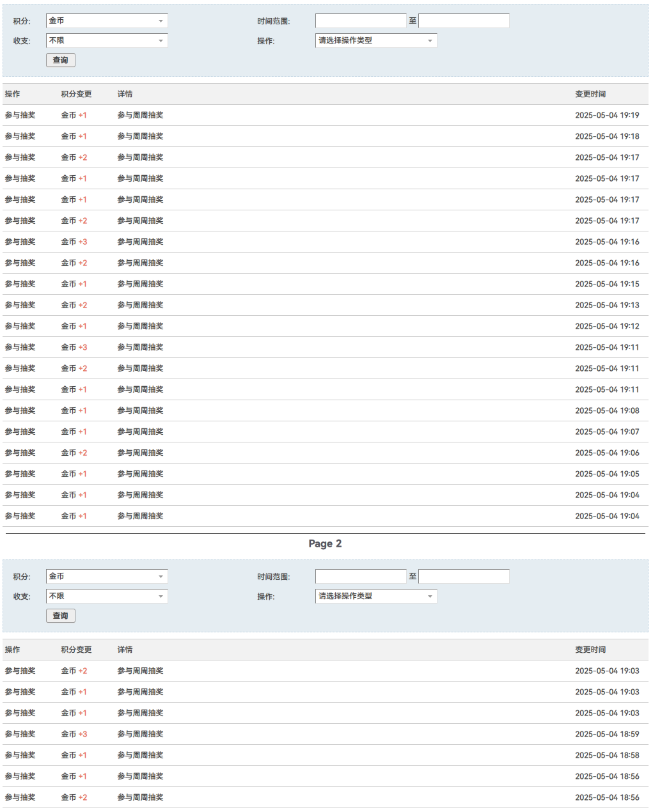653x812 pixels.
Task: Click the 查询 button under Page 2
Action: 61,616
